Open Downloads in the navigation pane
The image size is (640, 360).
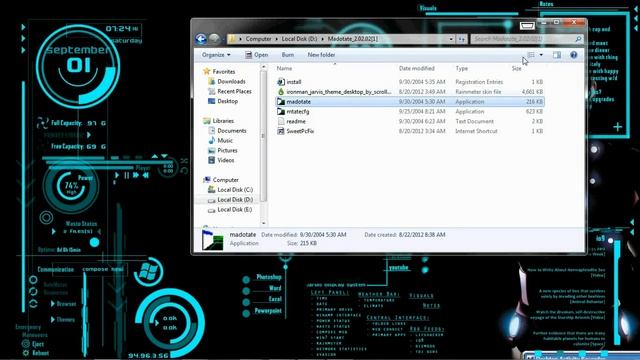231,81
